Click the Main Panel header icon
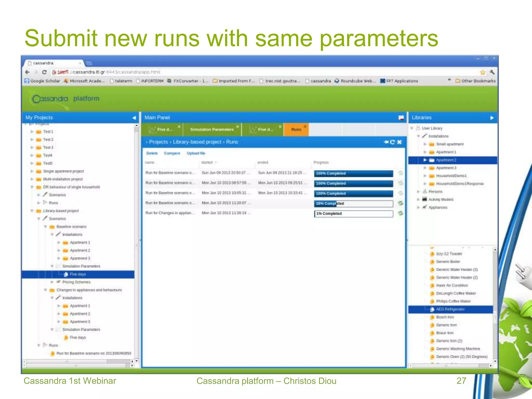The image size is (532, 399). pyautogui.click(x=401, y=118)
